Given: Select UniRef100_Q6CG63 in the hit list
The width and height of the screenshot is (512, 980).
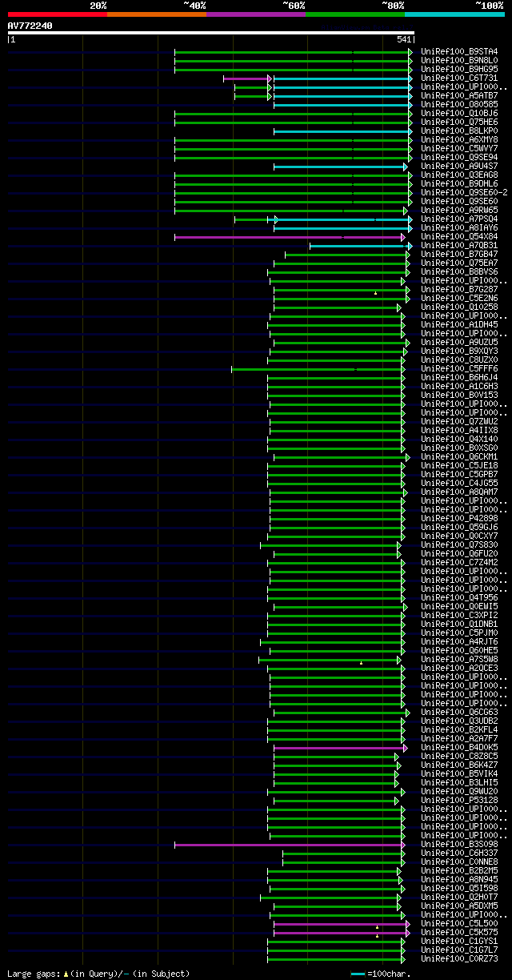Looking at the screenshot, I should (459, 713).
